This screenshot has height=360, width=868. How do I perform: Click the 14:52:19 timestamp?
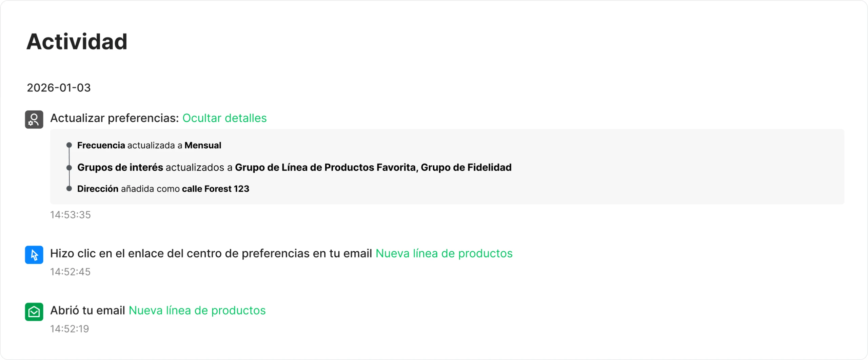[x=70, y=329]
